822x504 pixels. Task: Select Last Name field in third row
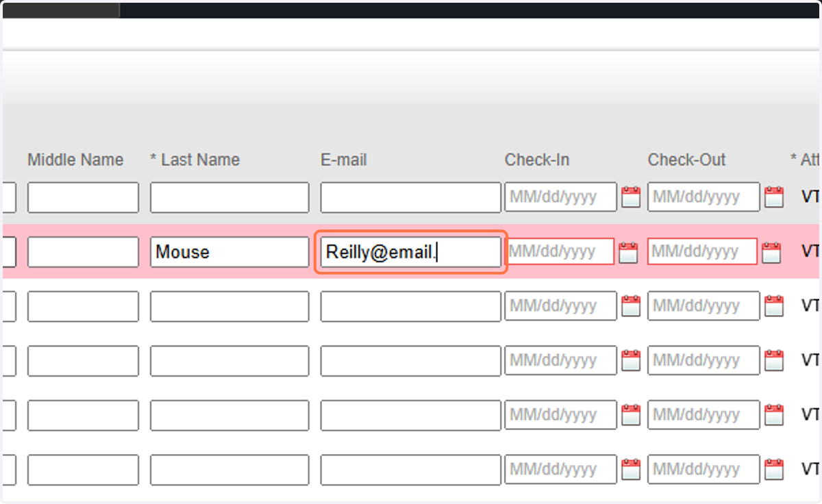[229, 306]
